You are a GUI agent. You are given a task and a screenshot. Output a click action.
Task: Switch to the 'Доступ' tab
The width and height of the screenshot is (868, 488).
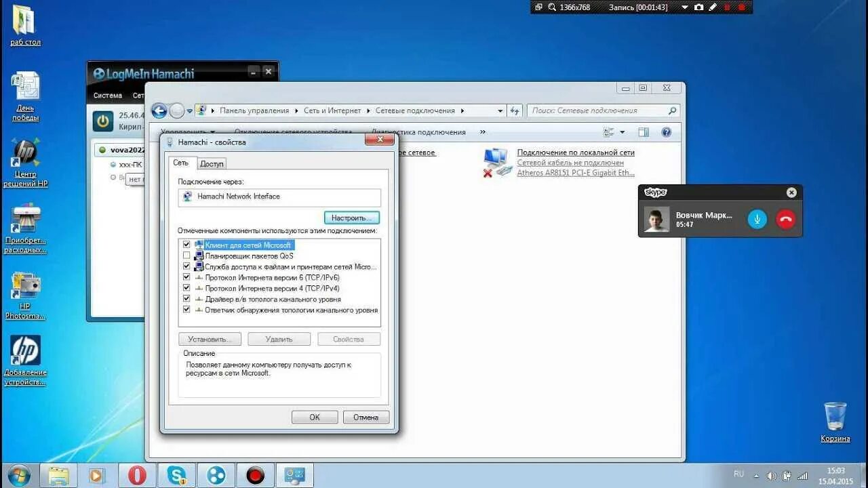pos(212,164)
